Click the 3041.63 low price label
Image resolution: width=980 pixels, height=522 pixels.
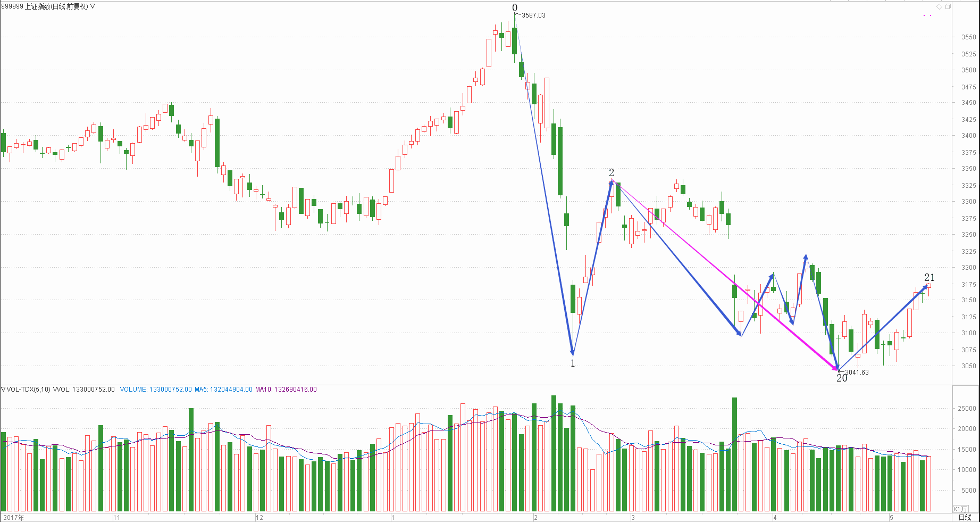(x=857, y=372)
